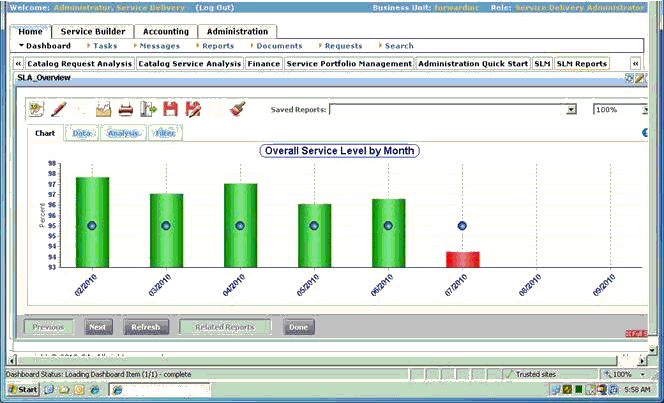Image resolution: width=664 pixels, height=403 pixels.
Task: Click the chart image icon in the toolbar
Action: click(x=103, y=109)
